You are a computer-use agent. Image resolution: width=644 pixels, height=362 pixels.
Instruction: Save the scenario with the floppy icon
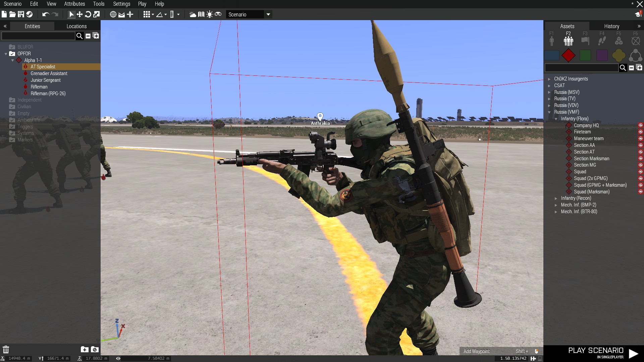click(21, 14)
